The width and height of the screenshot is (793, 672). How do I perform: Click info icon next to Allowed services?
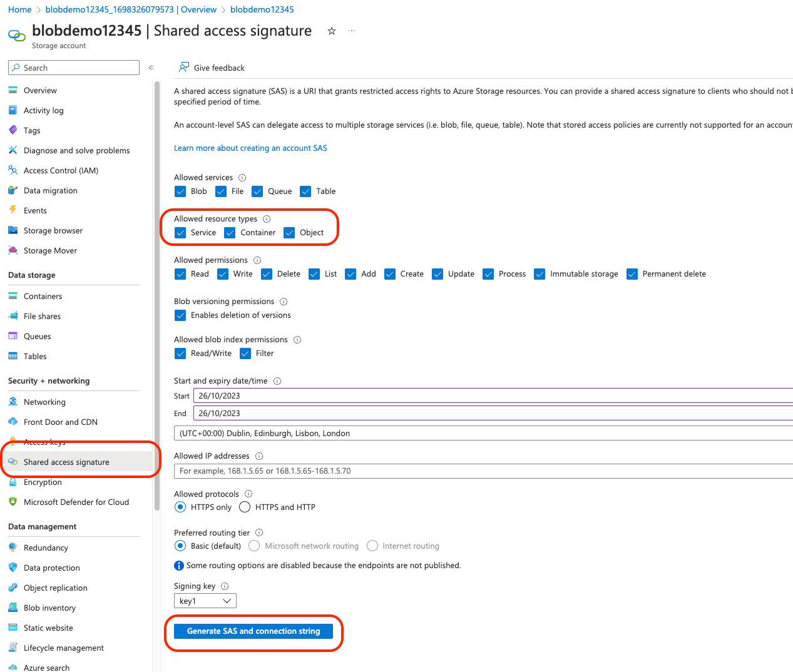click(242, 178)
